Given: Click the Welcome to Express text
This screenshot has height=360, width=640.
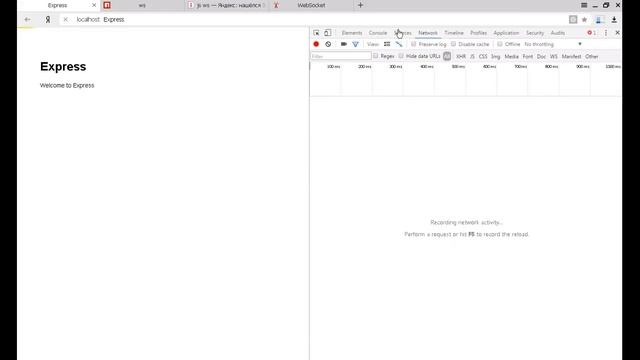Looking at the screenshot, I should point(67,85).
